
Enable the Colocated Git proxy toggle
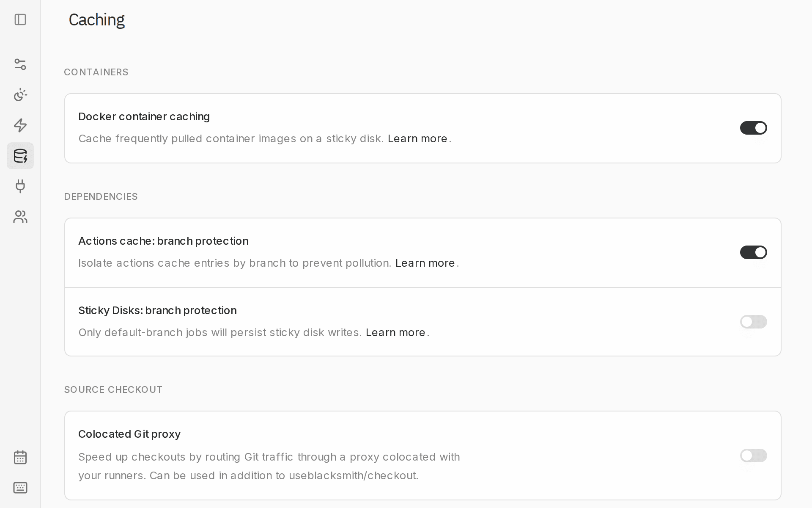pyautogui.click(x=753, y=456)
